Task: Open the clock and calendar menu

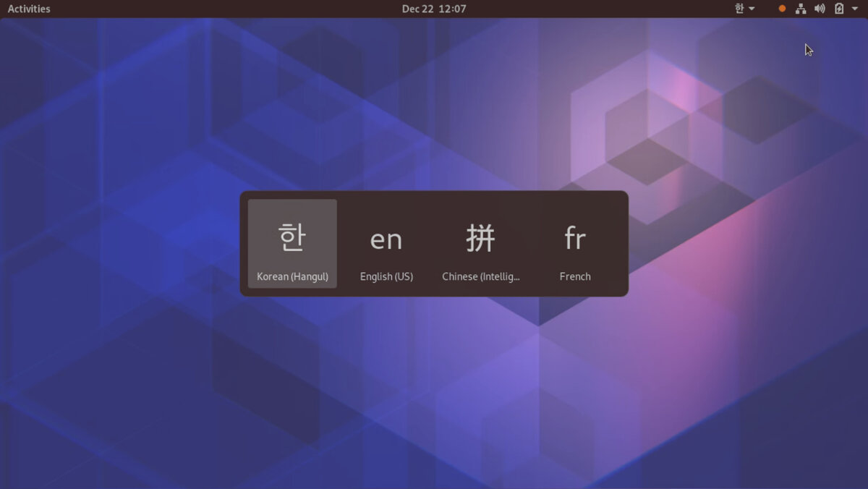Action: pos(434,9)
